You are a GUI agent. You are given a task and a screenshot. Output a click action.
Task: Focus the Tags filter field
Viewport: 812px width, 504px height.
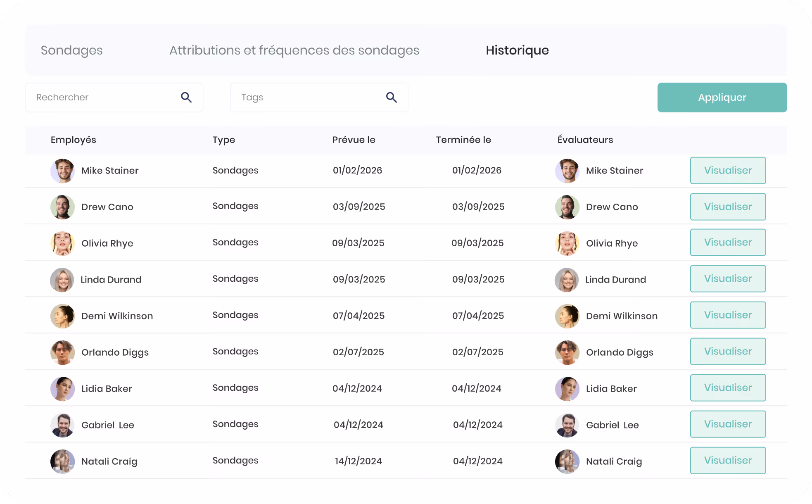(319, 97)
